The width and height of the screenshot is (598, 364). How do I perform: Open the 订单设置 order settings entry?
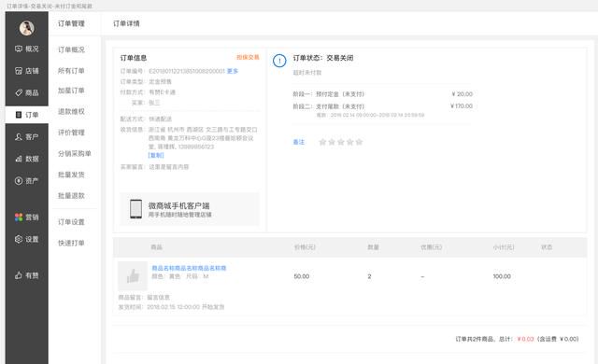71,222
